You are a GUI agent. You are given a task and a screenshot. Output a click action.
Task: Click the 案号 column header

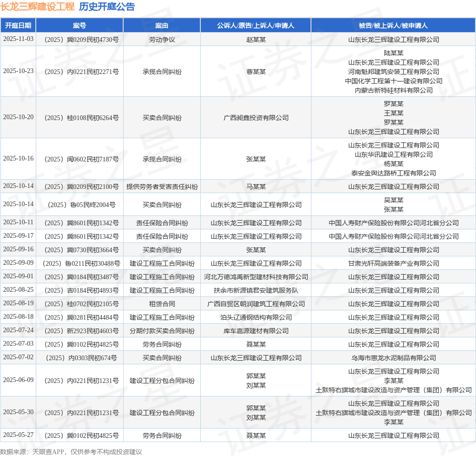click(x=79, y=26)
